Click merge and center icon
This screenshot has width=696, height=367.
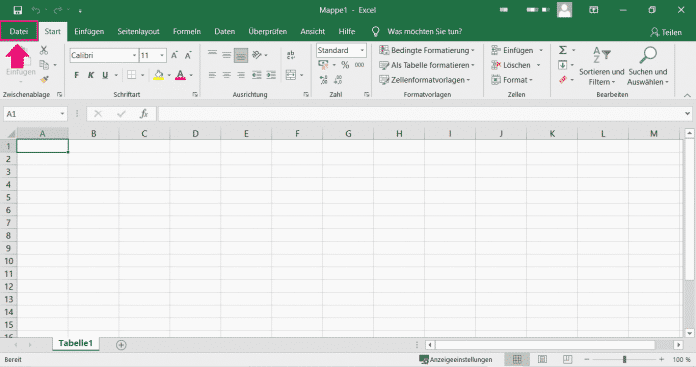click(x=291, y=75)
